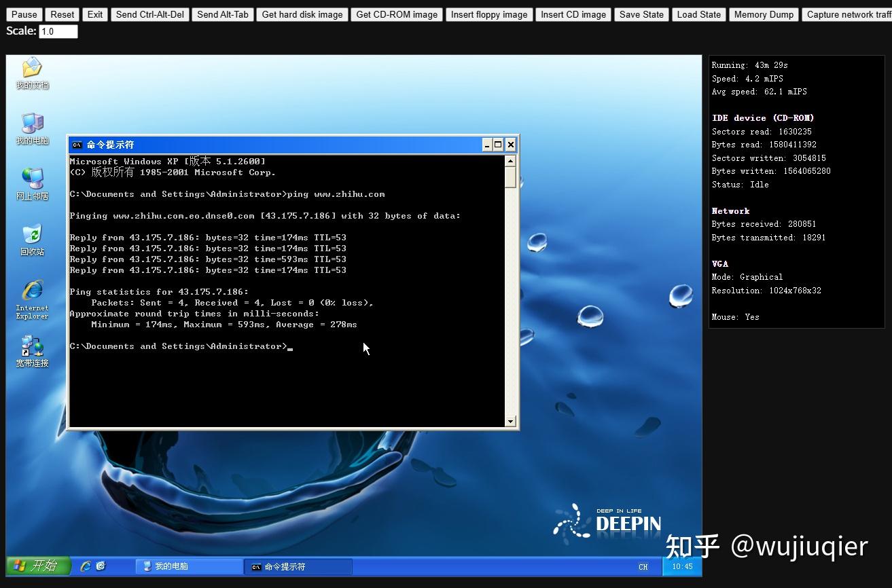Insert a CD image
This screenshot has width=892, height=588.
pos(573,14)
